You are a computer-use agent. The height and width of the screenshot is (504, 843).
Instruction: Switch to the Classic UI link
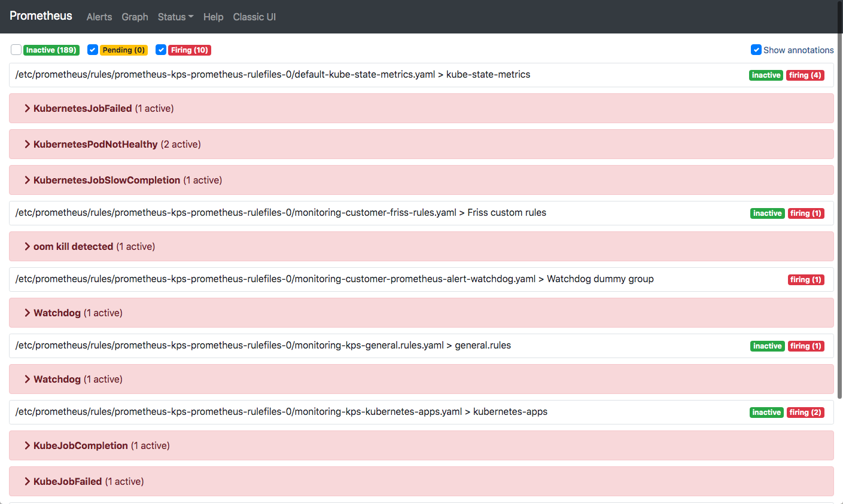(254, 17)
